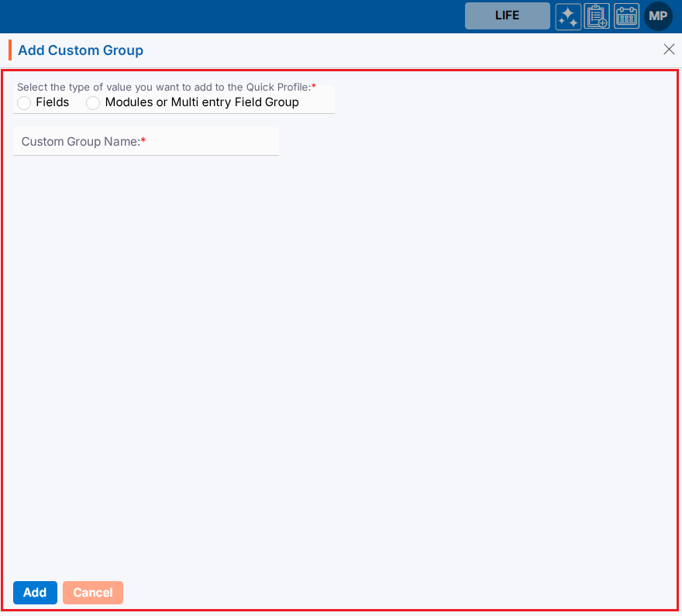Select the Fields radio button
The height and width of the screenshot is (616, 682).
pyautogui.click(x=24, y=103)
